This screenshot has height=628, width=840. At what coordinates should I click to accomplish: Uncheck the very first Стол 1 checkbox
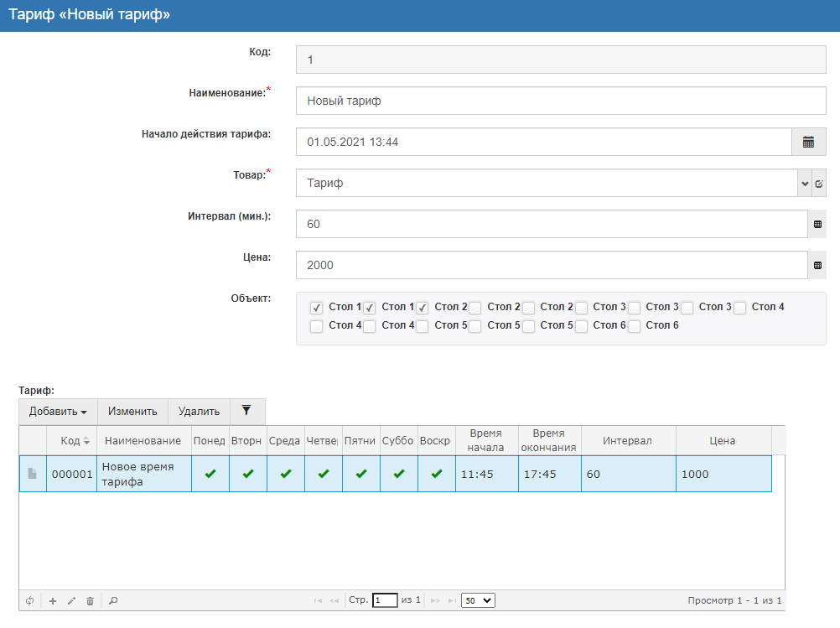point(316,308)
